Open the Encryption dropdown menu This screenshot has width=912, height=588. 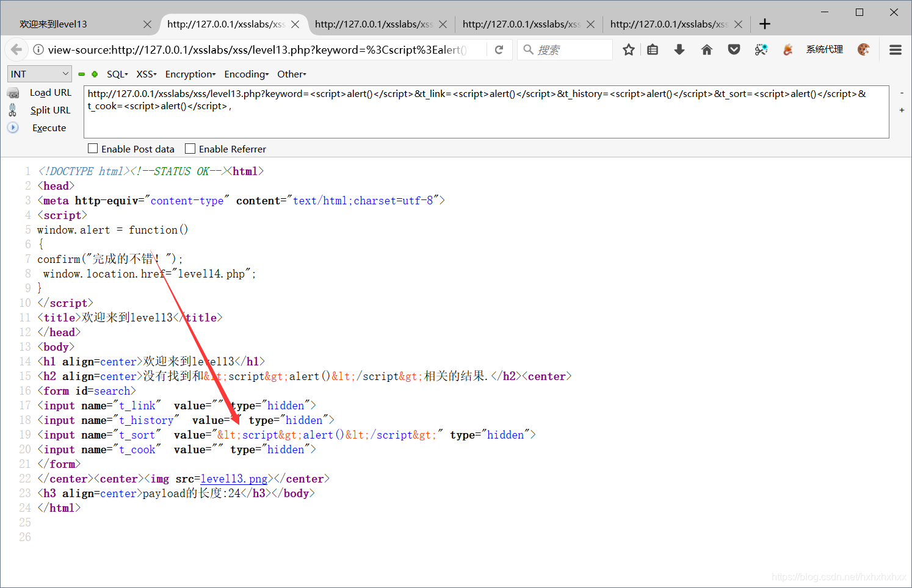coord(190,74)
